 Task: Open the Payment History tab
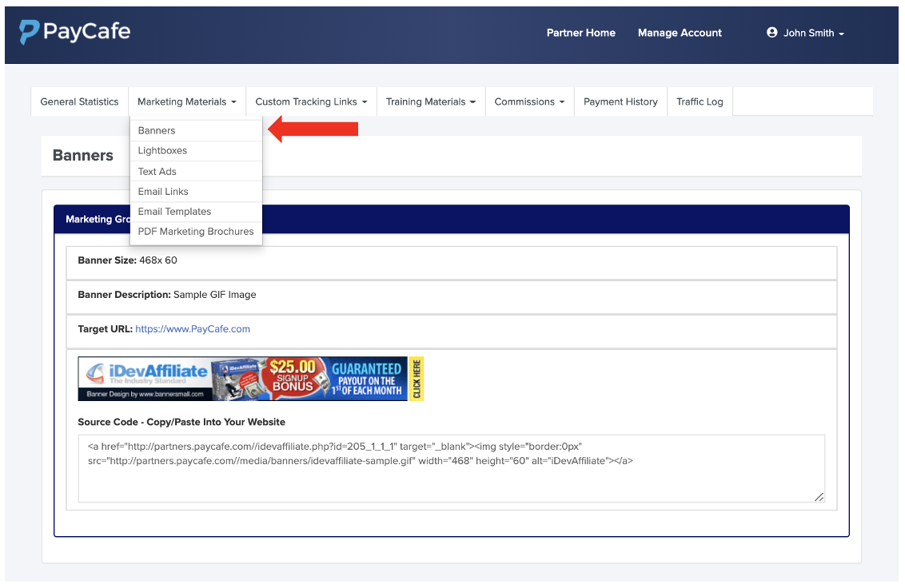(x=620, y=101)
